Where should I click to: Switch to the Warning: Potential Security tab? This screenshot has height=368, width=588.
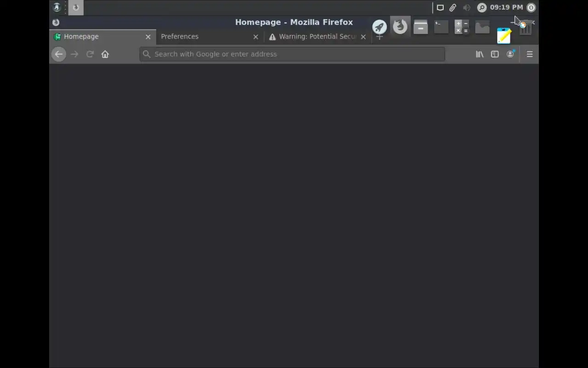point(318,37)
